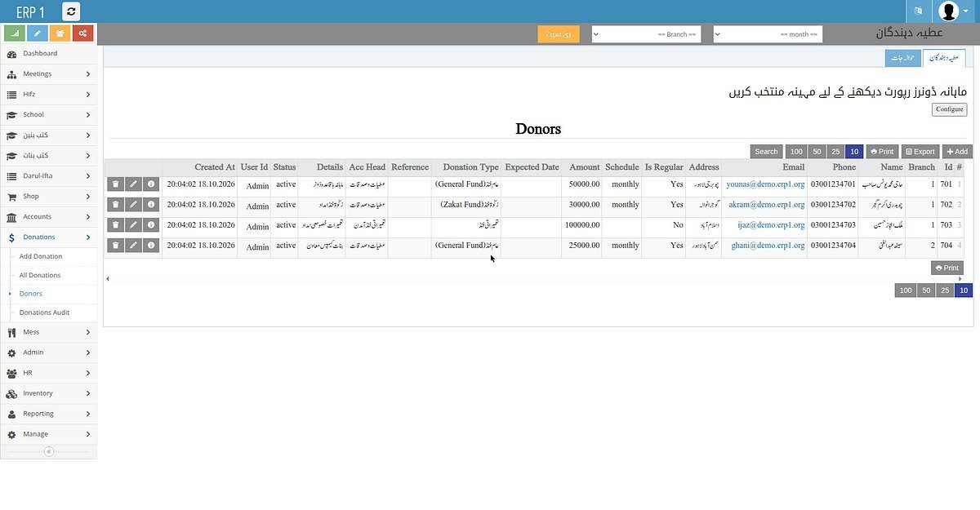Expand the Darul-Ifta sidebar menu
The width and height of the screenshot is (980, 510).
48,176
